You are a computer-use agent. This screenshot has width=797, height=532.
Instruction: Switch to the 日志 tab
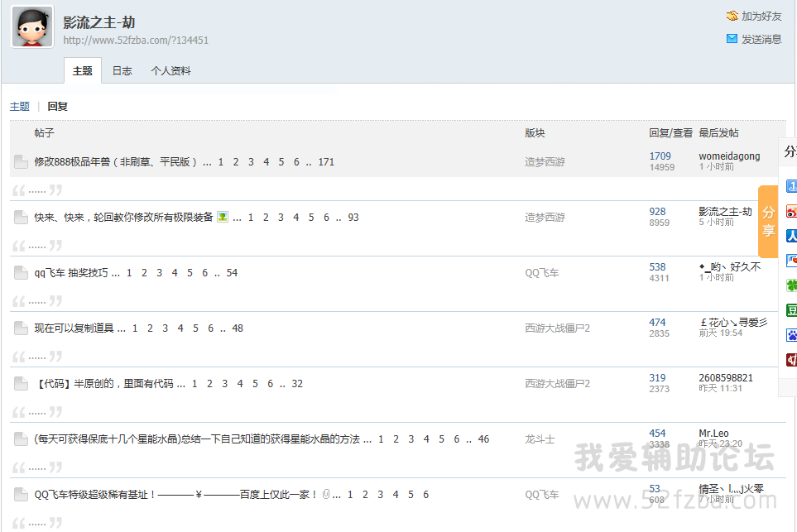[122, 70]
